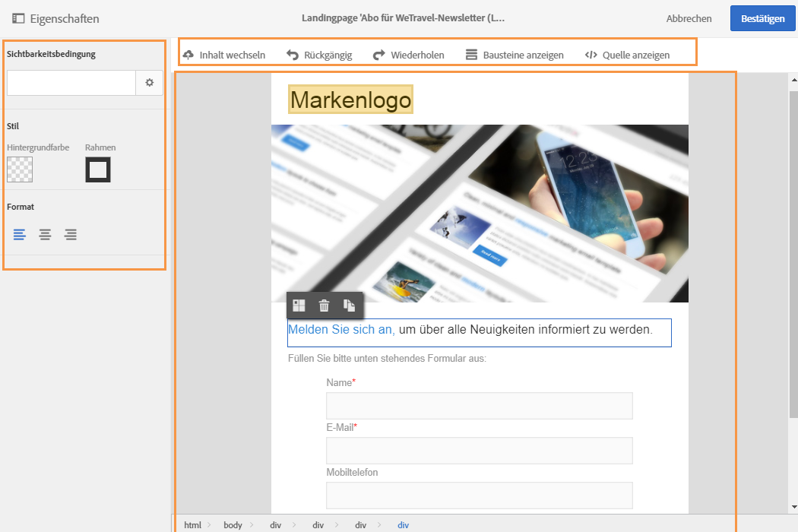This screenshot has width=798, height=532.
Task: Click the Rückgängig undo button
Action: (319, 55)
